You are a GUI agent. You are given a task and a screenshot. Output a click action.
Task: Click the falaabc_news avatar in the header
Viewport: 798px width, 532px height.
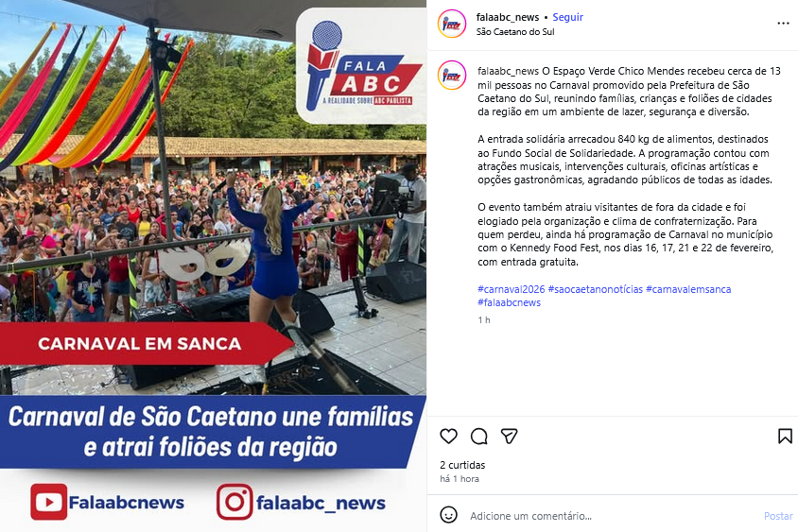[452, 24]
